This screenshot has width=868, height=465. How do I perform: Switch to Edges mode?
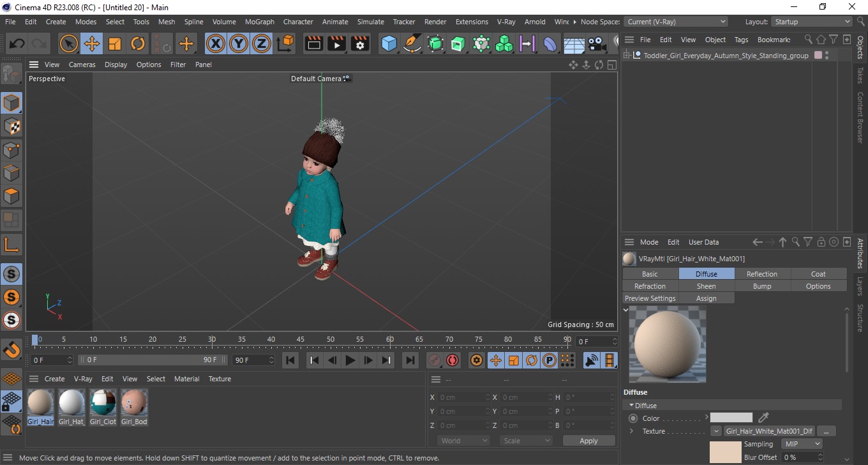pyautogui.click(x=11, y=173)
